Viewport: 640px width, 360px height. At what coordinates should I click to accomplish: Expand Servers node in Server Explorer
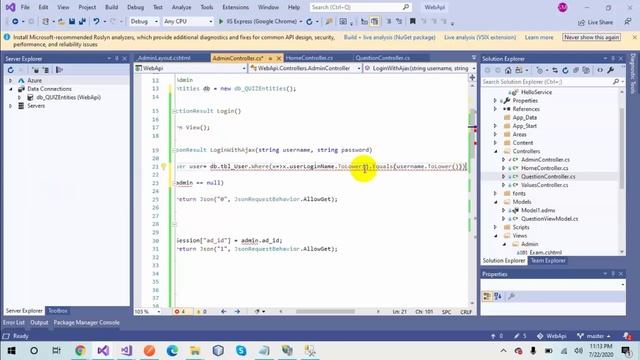11,106
